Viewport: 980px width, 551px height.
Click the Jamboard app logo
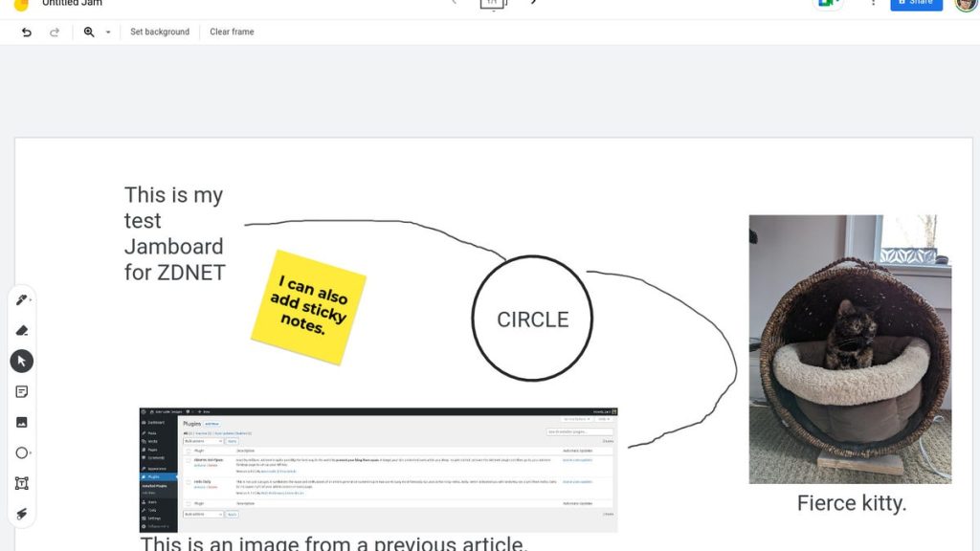point(21,5)
